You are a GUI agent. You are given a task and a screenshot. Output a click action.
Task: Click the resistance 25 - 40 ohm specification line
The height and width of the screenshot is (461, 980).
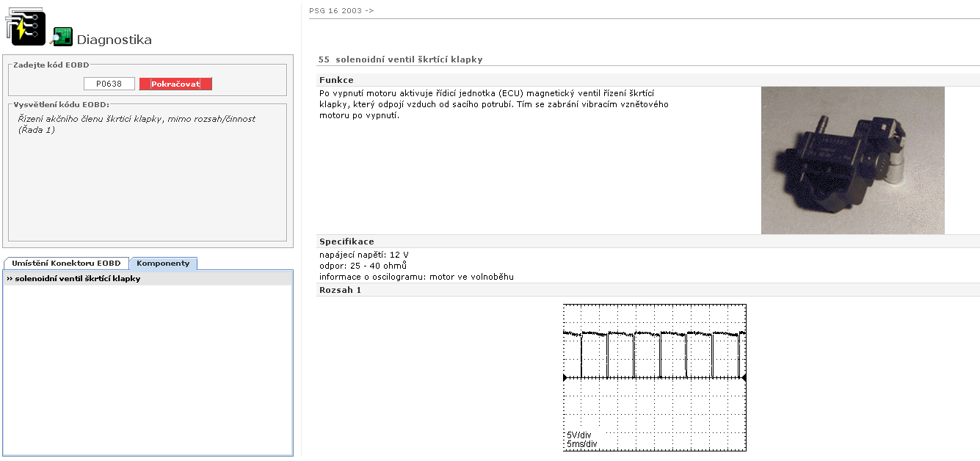click(363, 266)
